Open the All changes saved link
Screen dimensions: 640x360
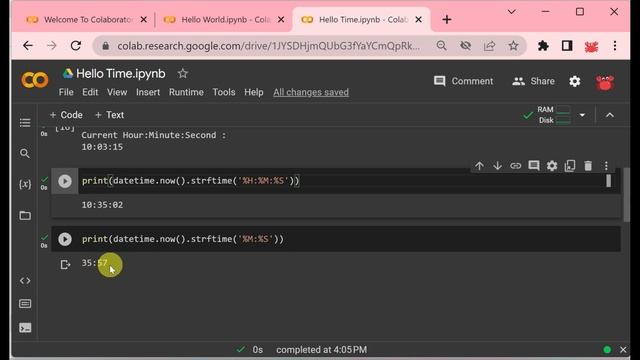coord(311,92)
